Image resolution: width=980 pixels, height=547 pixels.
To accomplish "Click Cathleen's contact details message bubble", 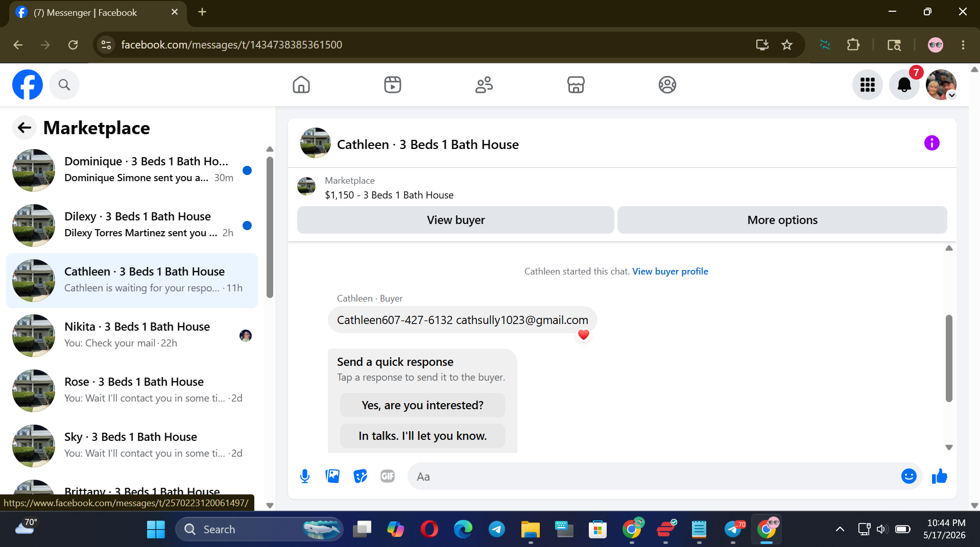I will [462, 320].
